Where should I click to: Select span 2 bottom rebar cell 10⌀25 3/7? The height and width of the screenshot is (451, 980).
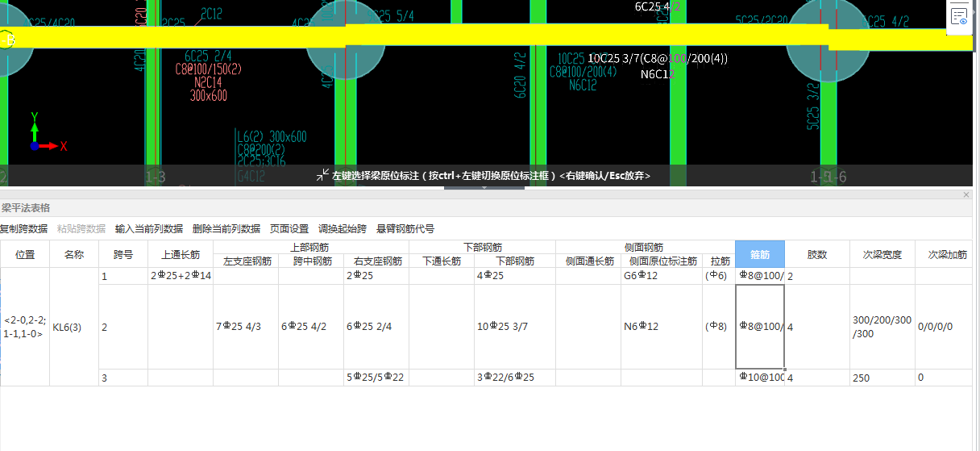click(515, 327)
